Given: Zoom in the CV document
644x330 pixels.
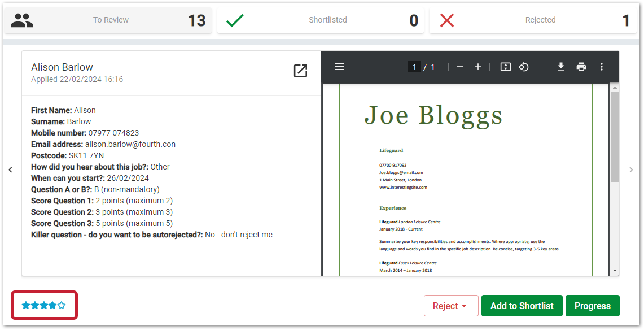Looking at the screenshot, I should (x=478, y=67).
